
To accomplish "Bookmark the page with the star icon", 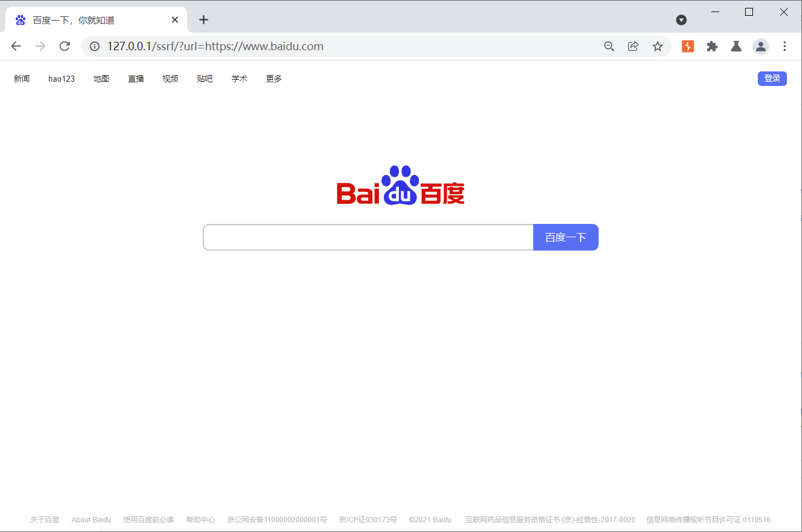I will pyautogui.click(x=657, y=46).
